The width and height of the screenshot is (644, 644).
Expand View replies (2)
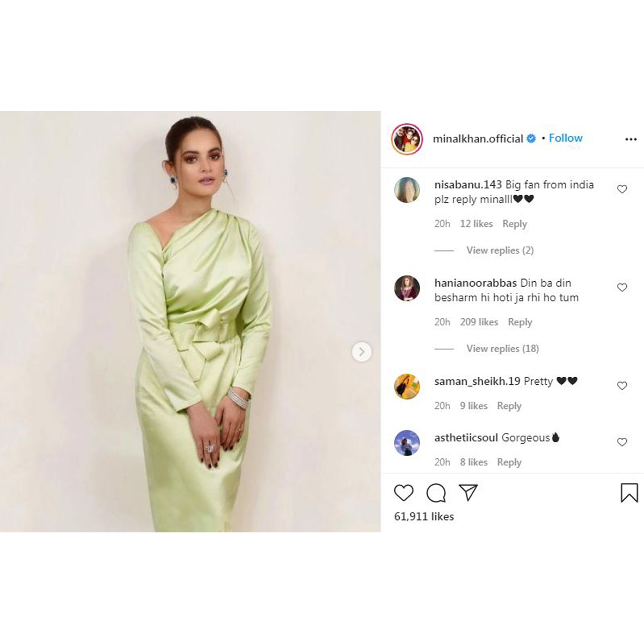click(x=500, y=250)
